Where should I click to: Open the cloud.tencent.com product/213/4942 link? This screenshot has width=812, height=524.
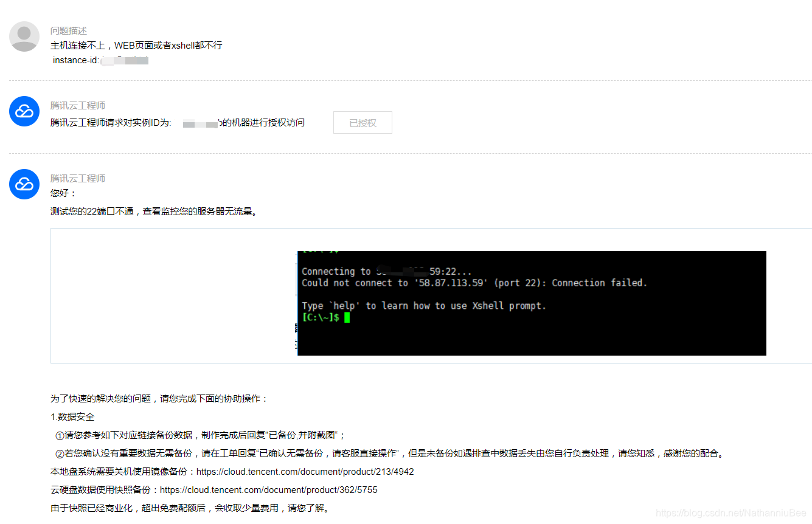305,472
